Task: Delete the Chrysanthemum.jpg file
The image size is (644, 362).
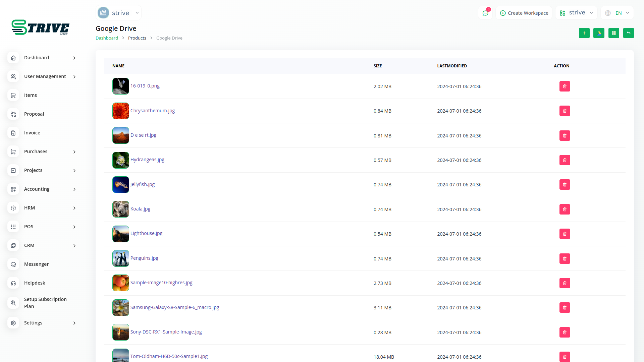Action: point(565,111)
